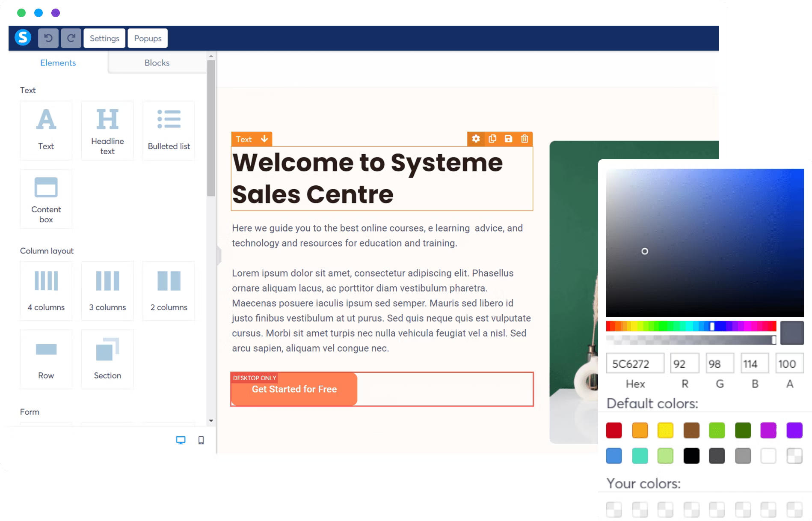The width and height of the screenshot is (812, 521).
Task: Pick a shade in the saturation area
Action: 705,243
